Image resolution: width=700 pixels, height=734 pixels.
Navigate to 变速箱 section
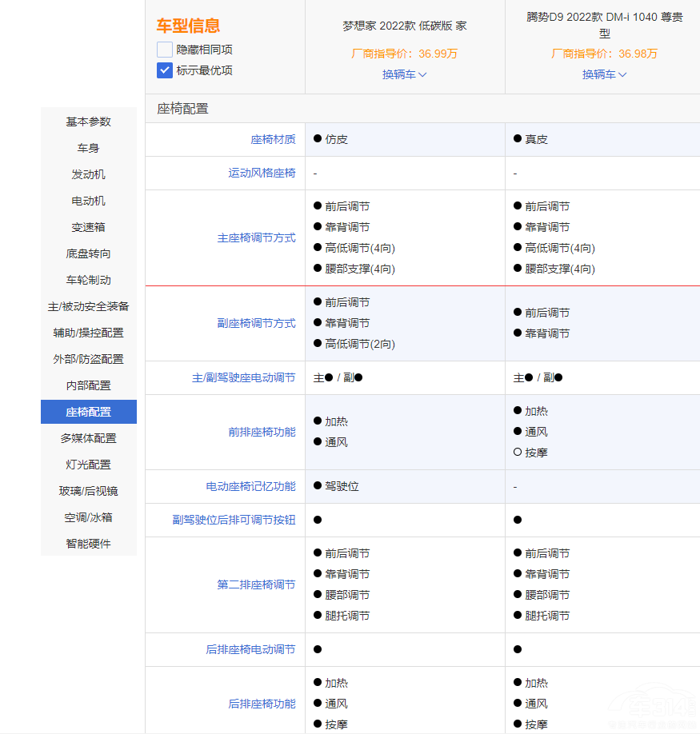pyautogui.click(x=89, y=227)
